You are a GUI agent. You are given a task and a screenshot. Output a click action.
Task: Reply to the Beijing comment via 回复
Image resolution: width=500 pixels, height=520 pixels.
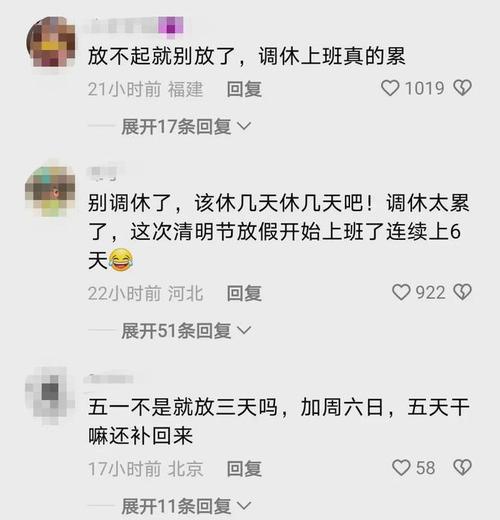(x=244, y=469)
